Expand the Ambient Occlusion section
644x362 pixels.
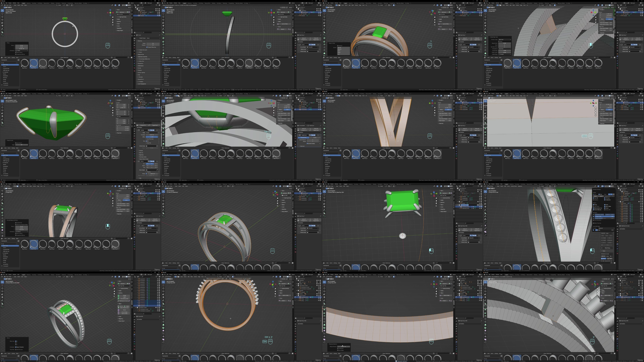pos(149,50)
